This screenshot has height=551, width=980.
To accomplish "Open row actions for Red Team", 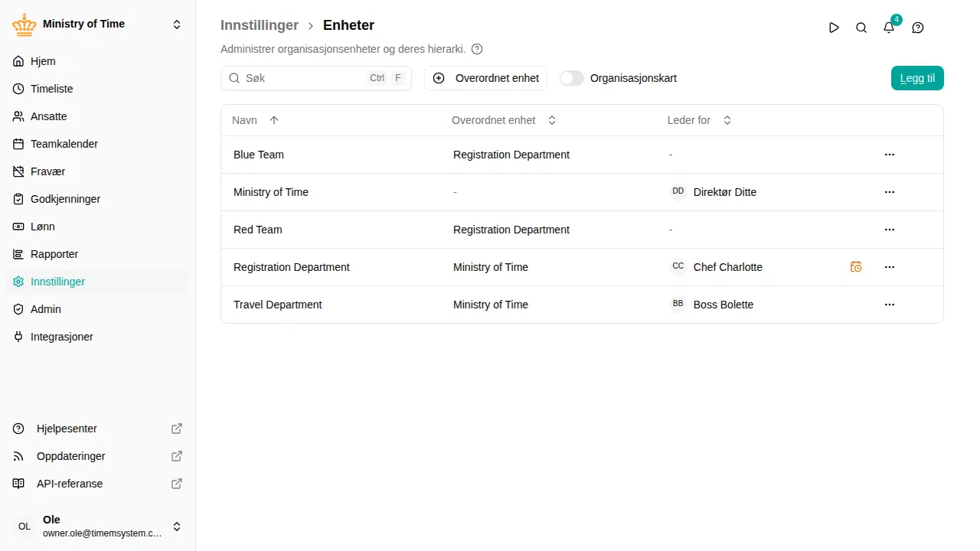I will pos(890,230).
